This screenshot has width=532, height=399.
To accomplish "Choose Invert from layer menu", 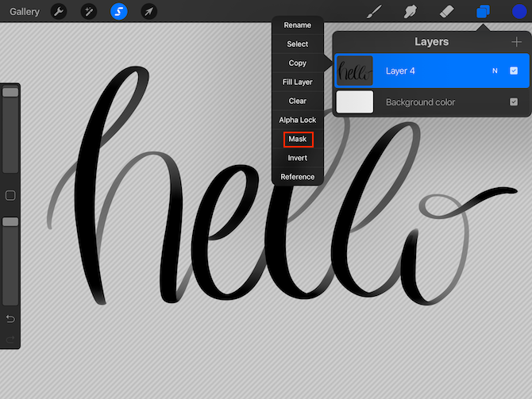I will tap(298, 158).
